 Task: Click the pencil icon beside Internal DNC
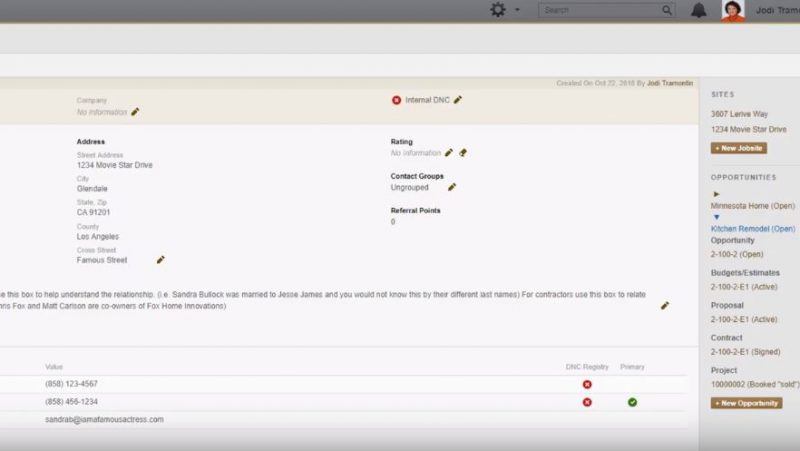click(458, 100)
